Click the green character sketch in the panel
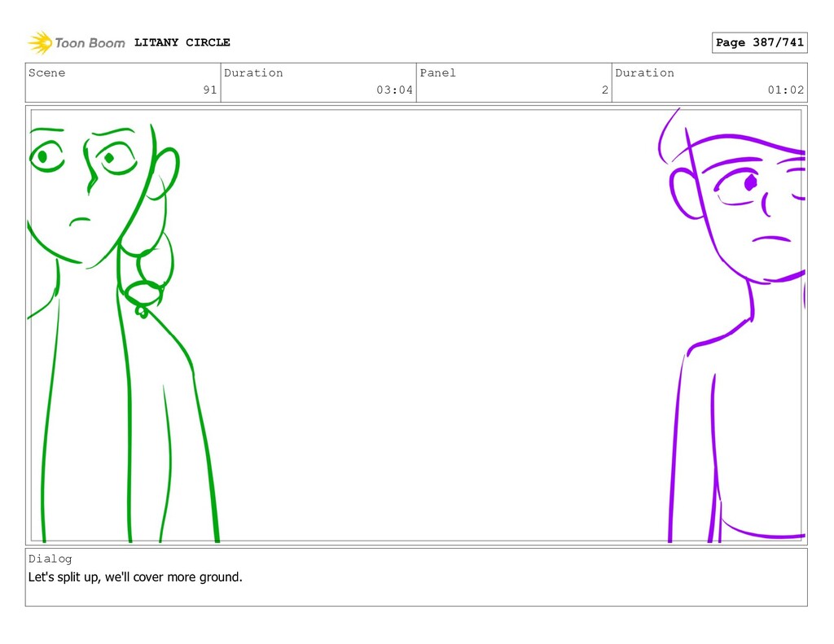The width and height of the screenshot is (834, 644). [x=122, y=332]
